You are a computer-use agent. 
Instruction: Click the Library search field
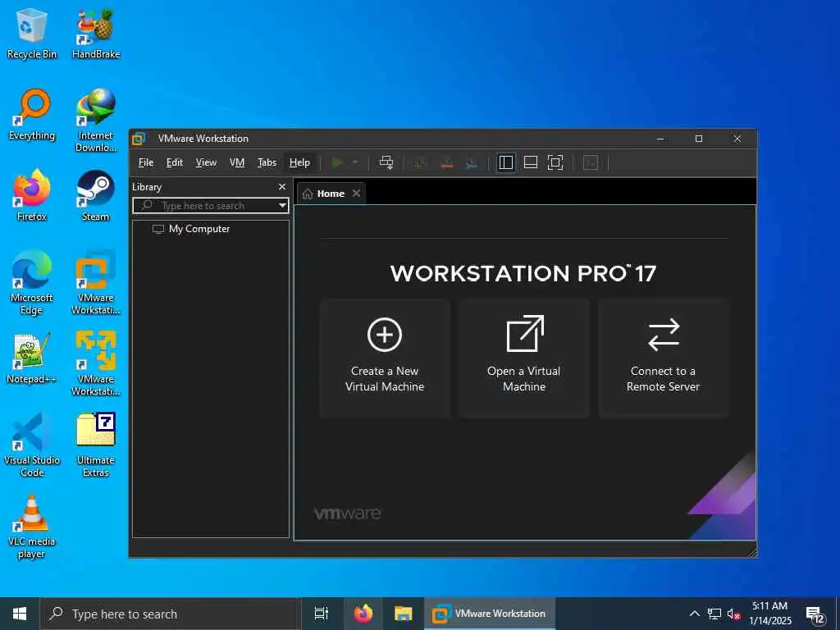coord(211,206)
